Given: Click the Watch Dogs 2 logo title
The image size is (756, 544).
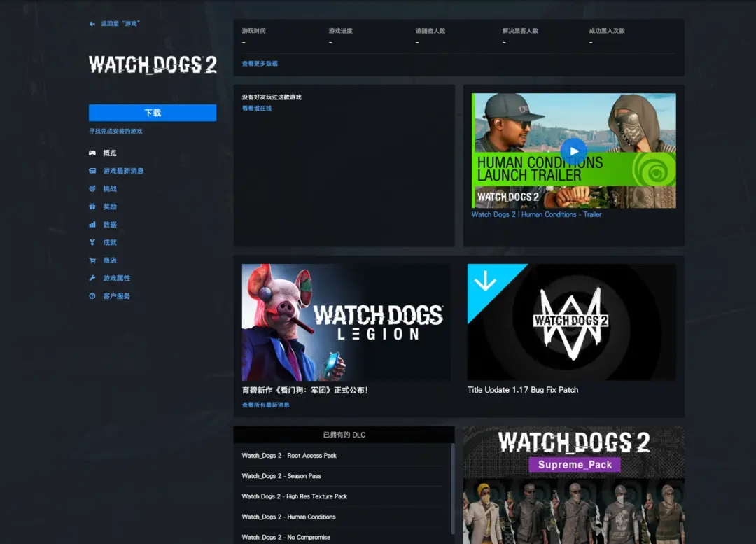Looking at the screenshot, I should [x=153, y=64].
